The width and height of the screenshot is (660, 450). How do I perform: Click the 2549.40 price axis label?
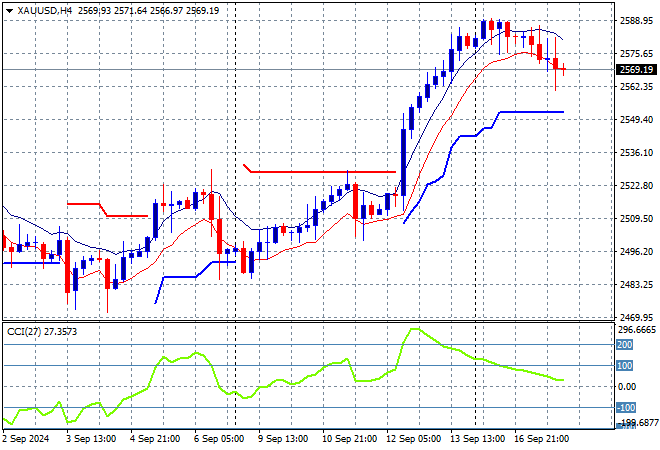coord(637,119)
